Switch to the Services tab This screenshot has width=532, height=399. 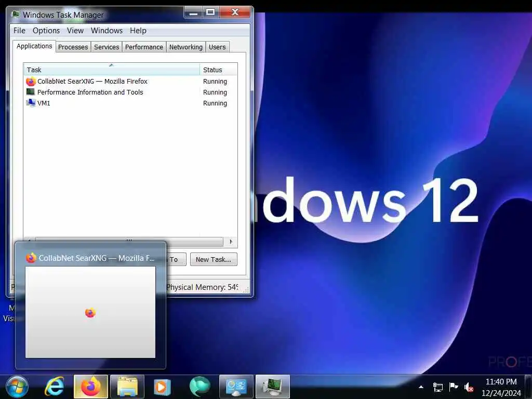click(x=107, y=47)
